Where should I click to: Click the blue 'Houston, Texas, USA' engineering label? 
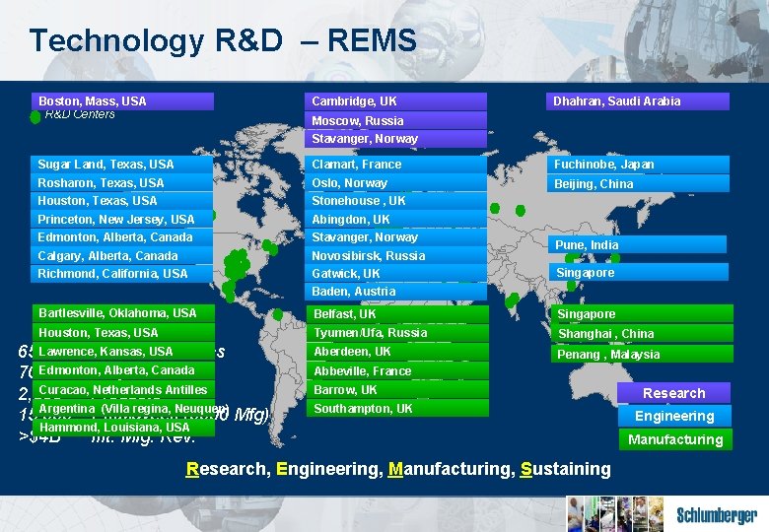pos(121,201)
